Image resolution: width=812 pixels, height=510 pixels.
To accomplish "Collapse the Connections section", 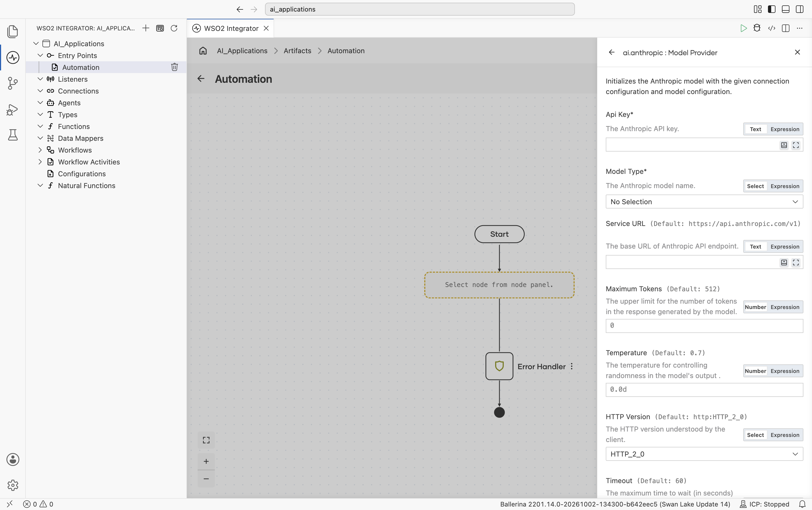I will tap(40, 91).
